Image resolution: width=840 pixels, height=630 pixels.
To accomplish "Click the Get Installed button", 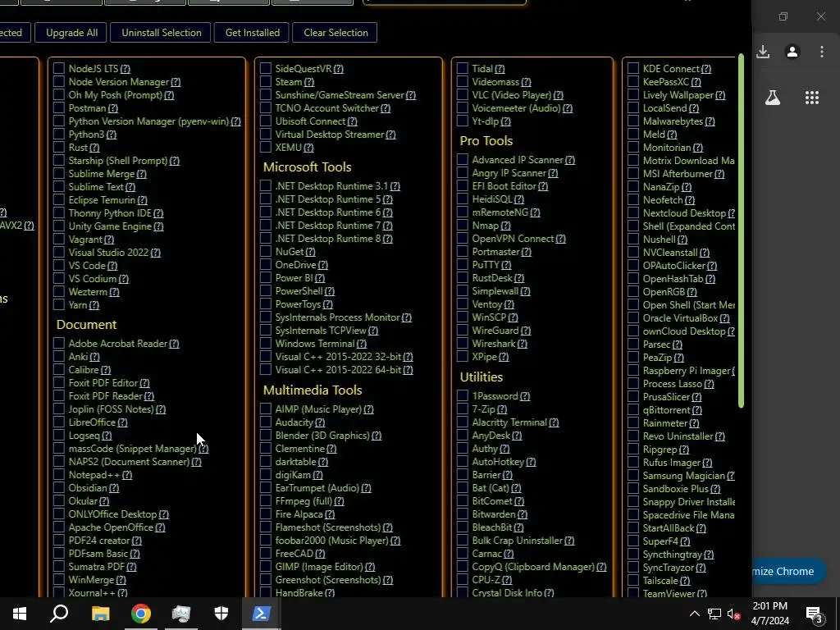I will 253,33.
